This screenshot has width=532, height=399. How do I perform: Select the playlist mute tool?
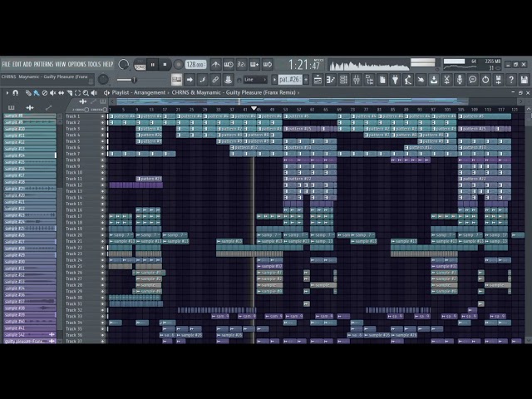pos(53,92)
